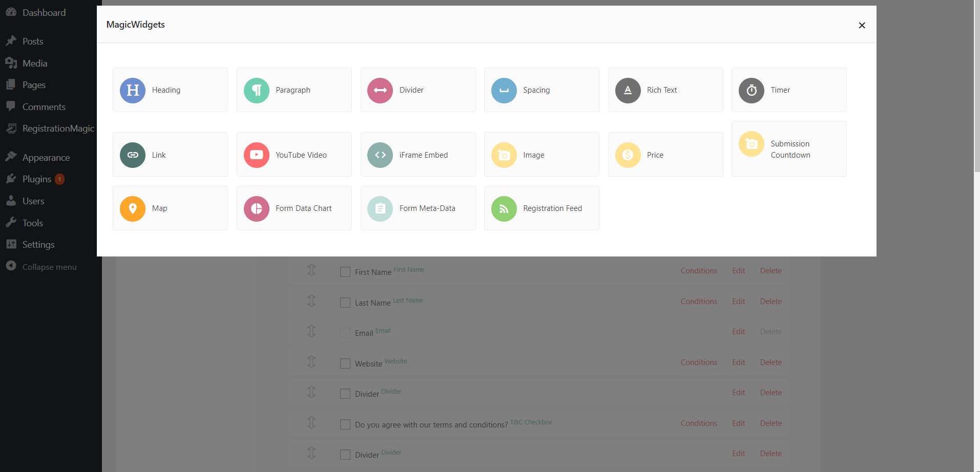
Task: Collapse the WordPress admin menu
Action: pos(49,267)
